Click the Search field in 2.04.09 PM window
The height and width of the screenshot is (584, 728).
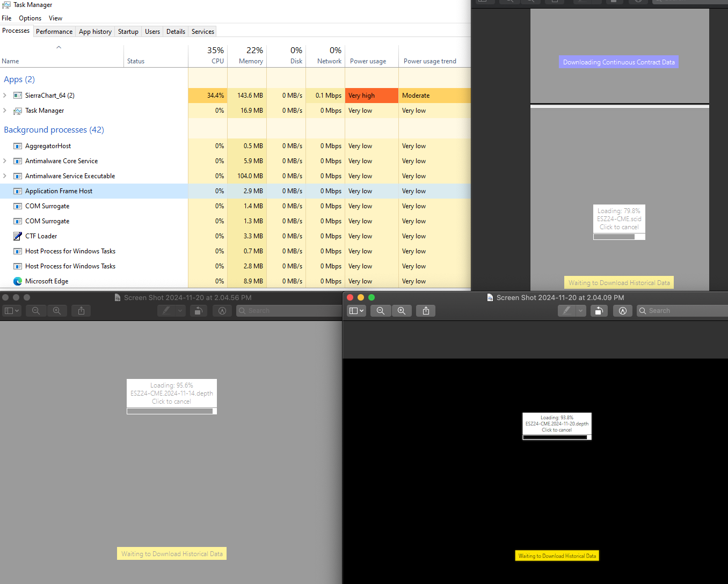pyautogui.click(x=682, y=311)
